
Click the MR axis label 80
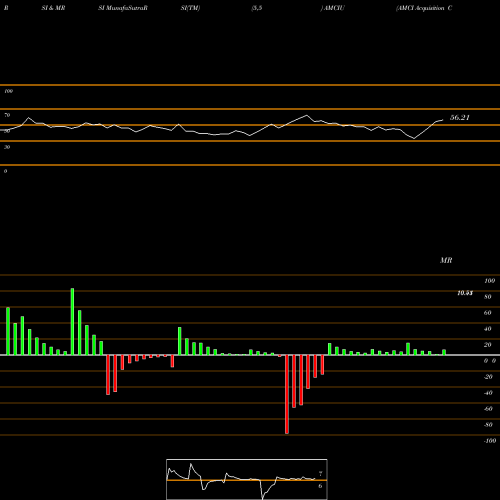[x=488, y=297]
